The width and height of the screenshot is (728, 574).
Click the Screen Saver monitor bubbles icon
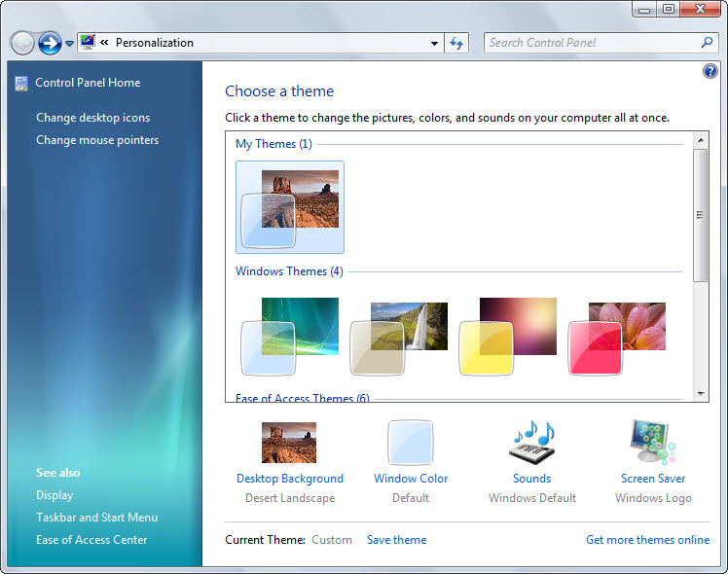tap(652, 442)
